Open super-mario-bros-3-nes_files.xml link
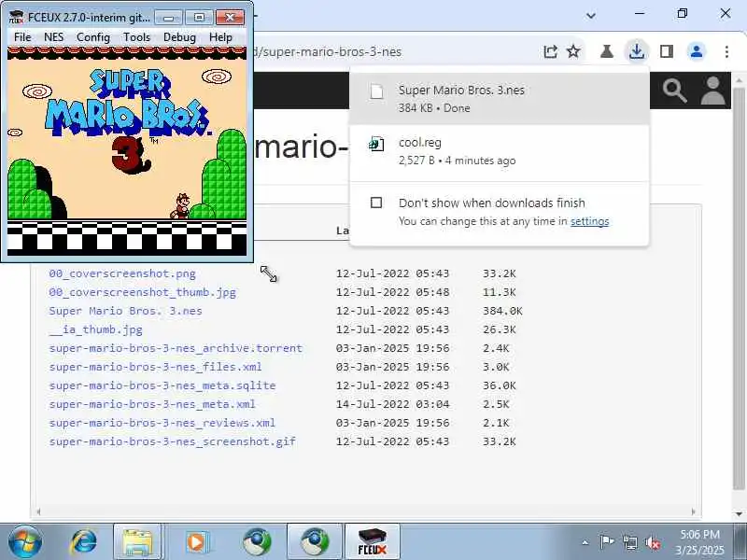 (x=155, y=367)
